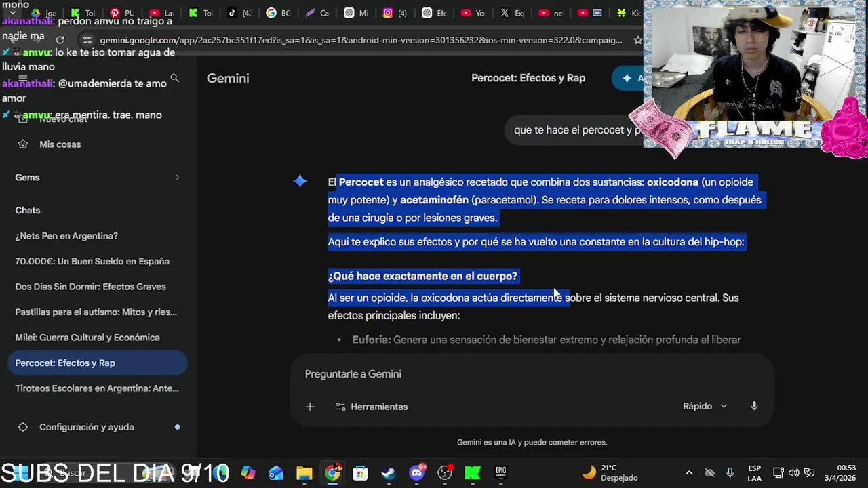Select the Percocet: Efectos y Rap chat

coord(97,363)
